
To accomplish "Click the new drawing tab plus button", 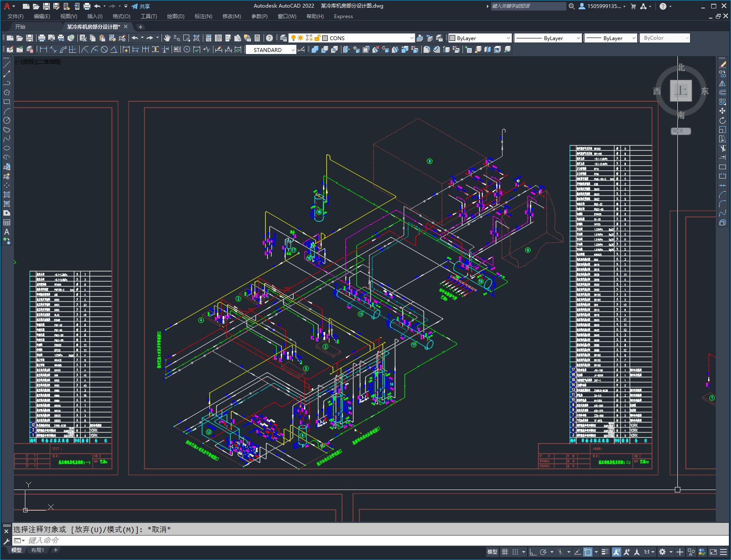I will [140, 27].
